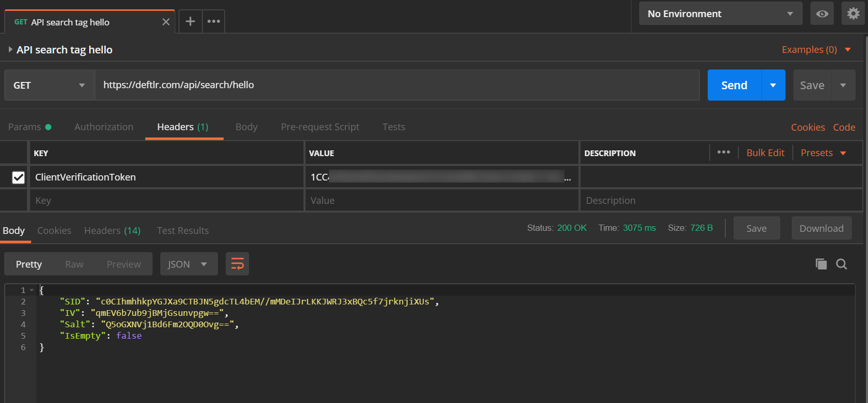
Task: Switch to Raw response view
Action: click(74, 264)
